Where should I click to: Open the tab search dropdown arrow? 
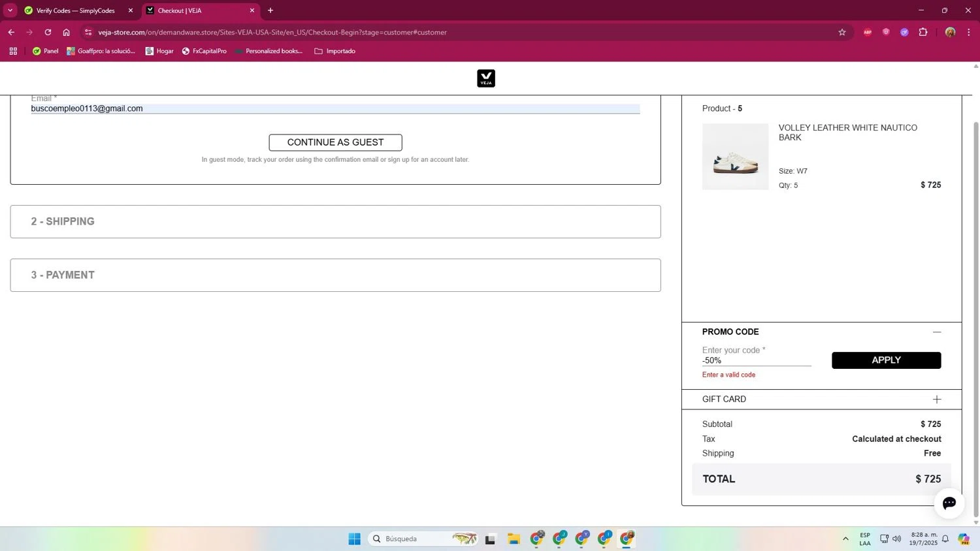[10, 10]
